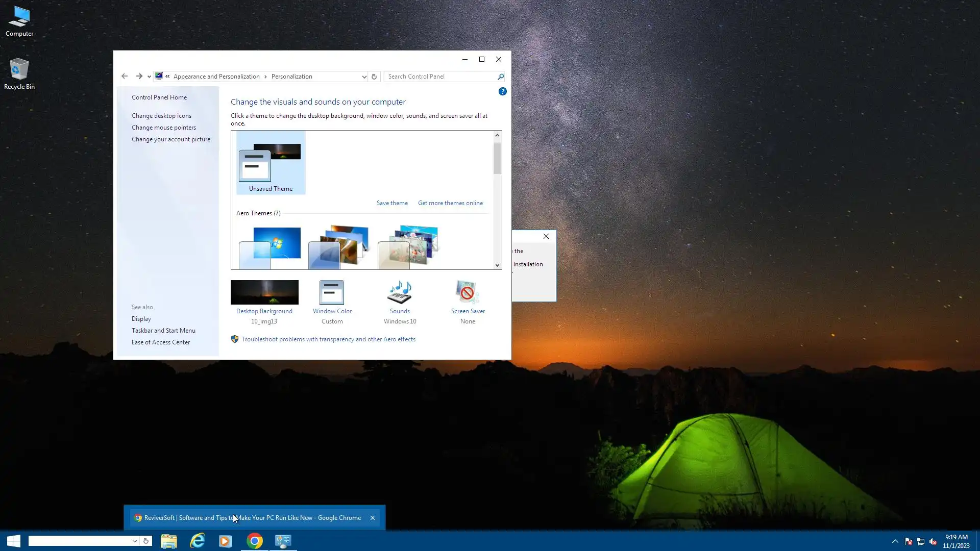Image resolution: width=980 pixels, height=551 pixels.
Task: Open Get more themes online link
Action: [x=450, y=203]
